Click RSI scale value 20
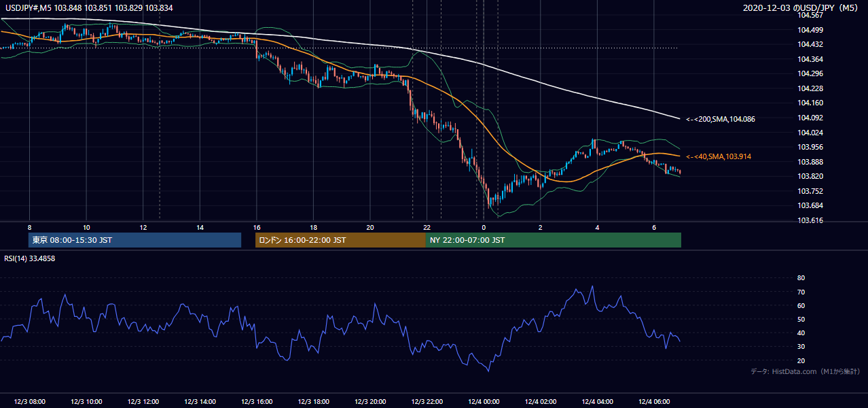Screen dimensions: 868x408 coord(801,360)
